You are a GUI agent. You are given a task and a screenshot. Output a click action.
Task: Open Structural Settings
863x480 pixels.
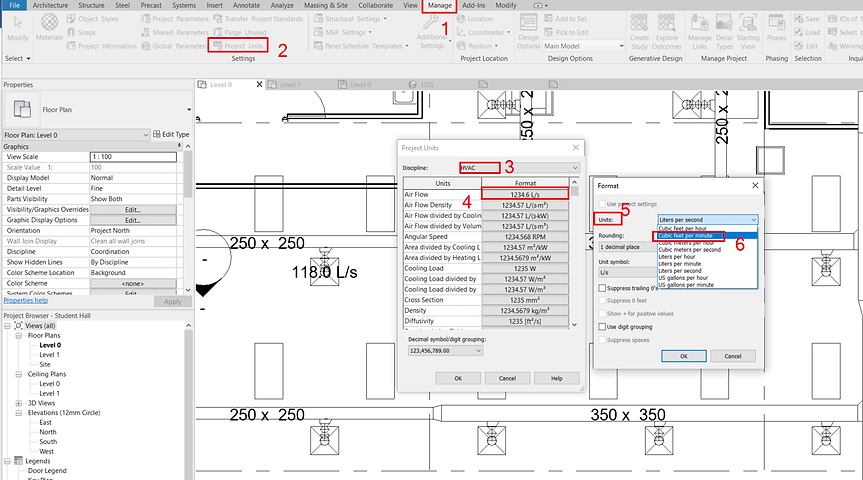tap(350, 19)
